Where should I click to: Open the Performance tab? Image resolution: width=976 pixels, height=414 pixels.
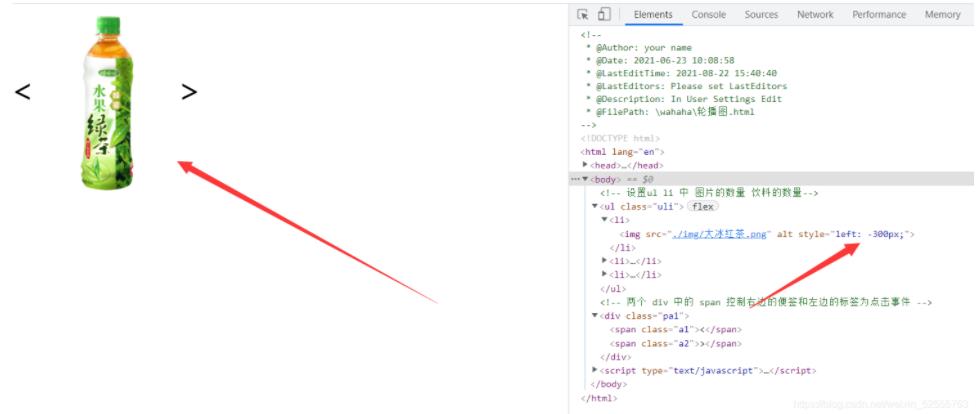pyautogui.click(x=880, y=15)
